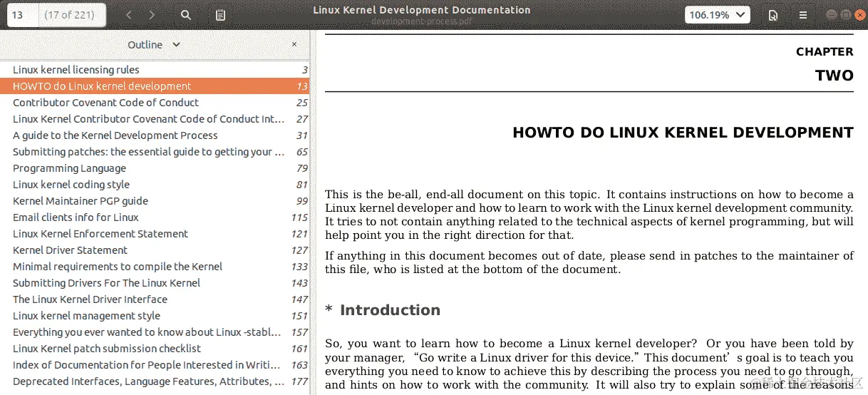Select outline entry Linux kernel licensing rules
This screenshot has width=868, height=395.
point(155,70)
